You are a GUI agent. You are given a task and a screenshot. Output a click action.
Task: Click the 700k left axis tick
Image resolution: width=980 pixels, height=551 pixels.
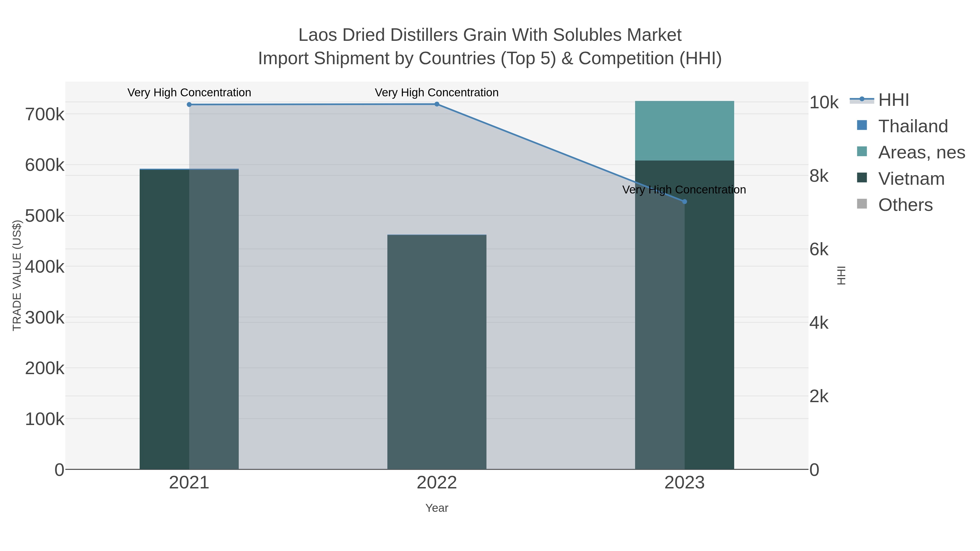click(45, 115)
